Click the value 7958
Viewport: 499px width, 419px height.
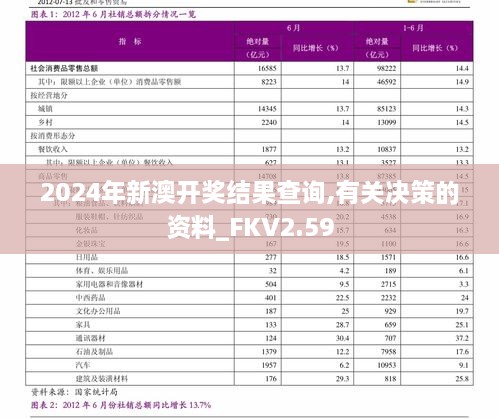pos(388,352)
